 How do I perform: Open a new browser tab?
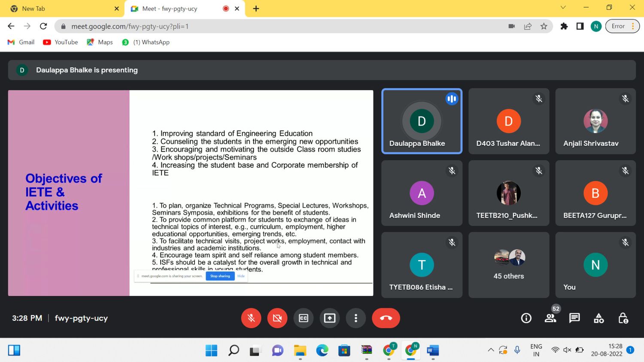point(256,9)
